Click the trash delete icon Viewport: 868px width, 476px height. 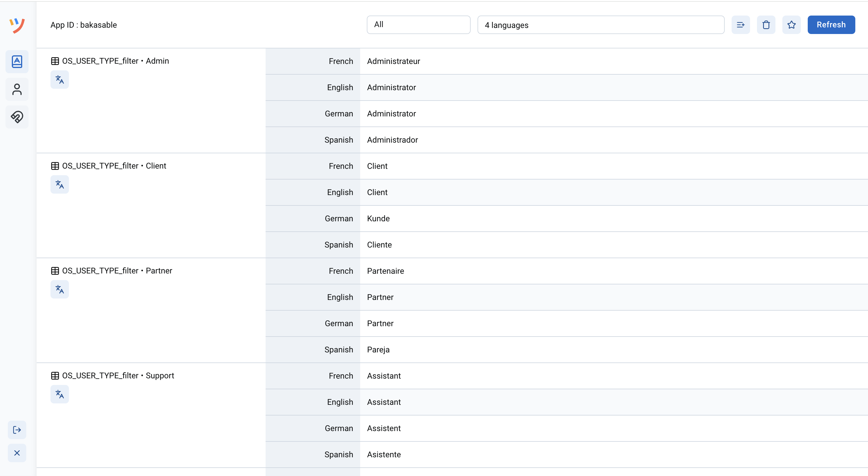click(766, 24)
